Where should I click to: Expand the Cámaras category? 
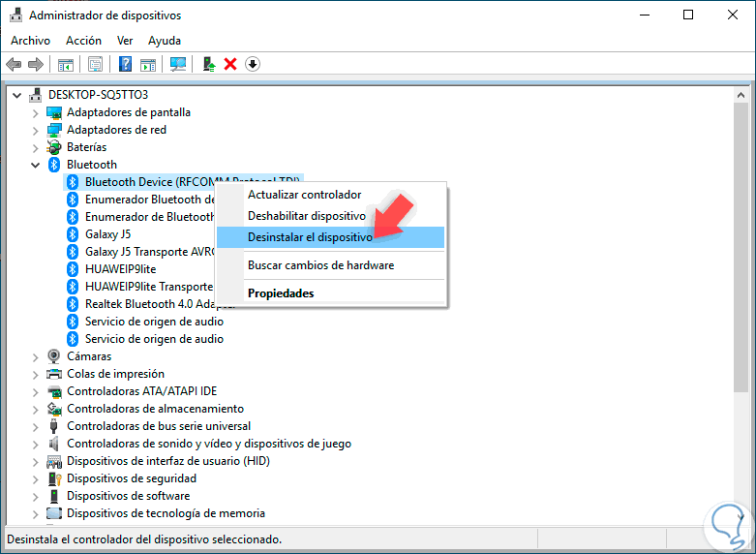(x=35, y=357)
